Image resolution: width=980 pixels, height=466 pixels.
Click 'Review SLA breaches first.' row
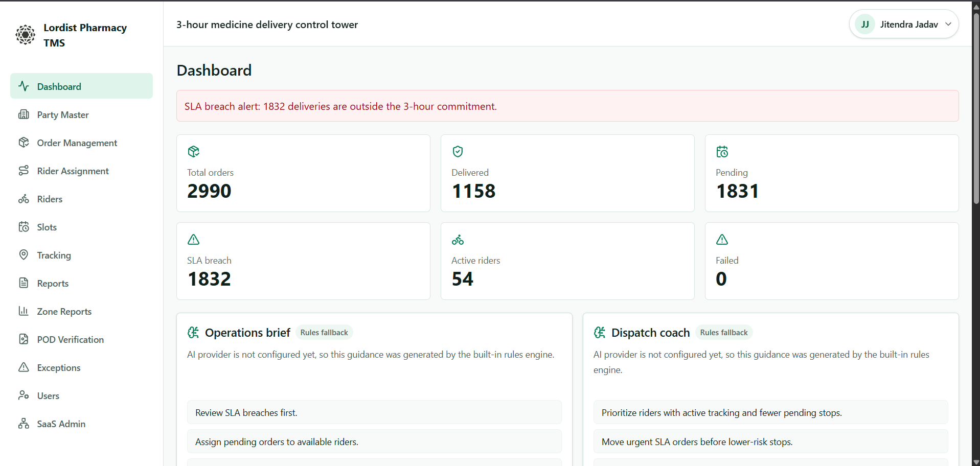click(x=374, y=412)
